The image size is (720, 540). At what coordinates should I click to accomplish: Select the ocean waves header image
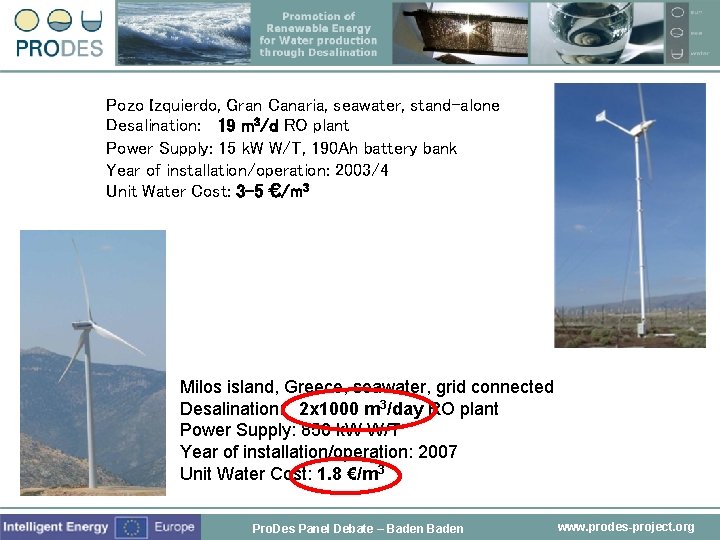tap(184, 33)
